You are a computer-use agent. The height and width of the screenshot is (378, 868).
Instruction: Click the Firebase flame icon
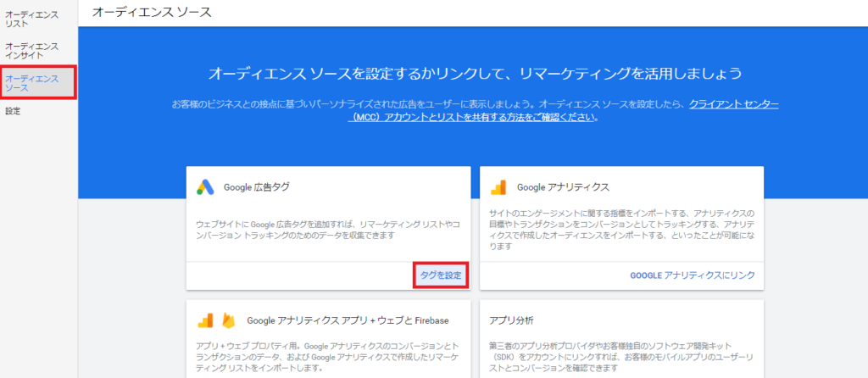tap(229, 320)
